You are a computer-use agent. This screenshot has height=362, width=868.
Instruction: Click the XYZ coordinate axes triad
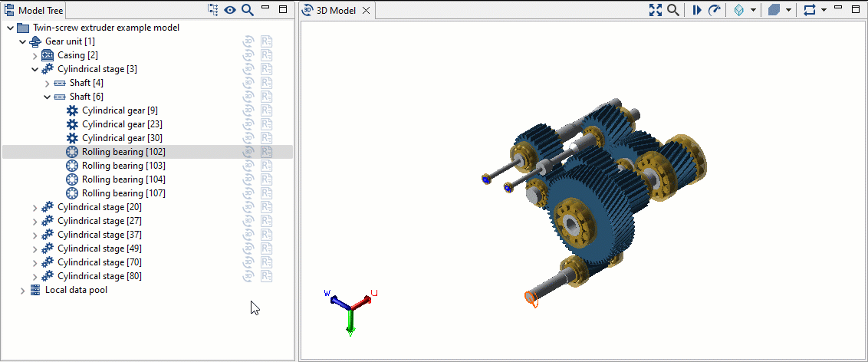tap(350, 313)
